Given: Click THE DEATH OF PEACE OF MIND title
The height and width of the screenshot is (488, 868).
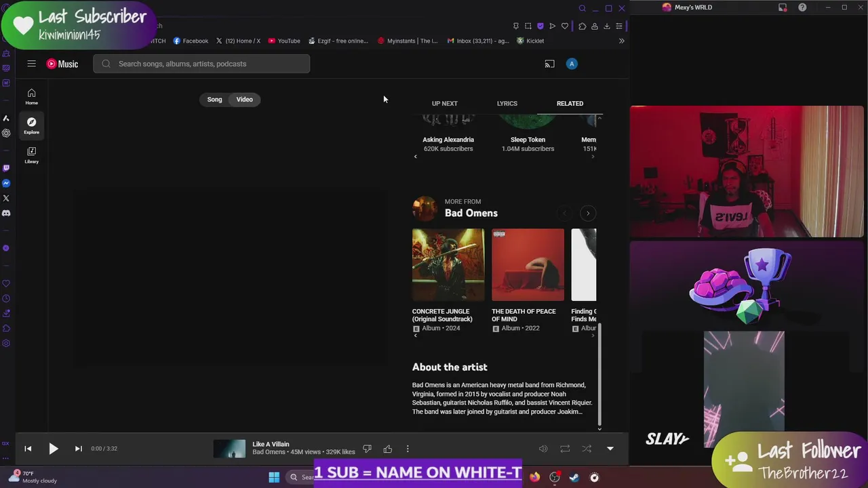Looking at the screenshot, I should (x=524, y=315).
